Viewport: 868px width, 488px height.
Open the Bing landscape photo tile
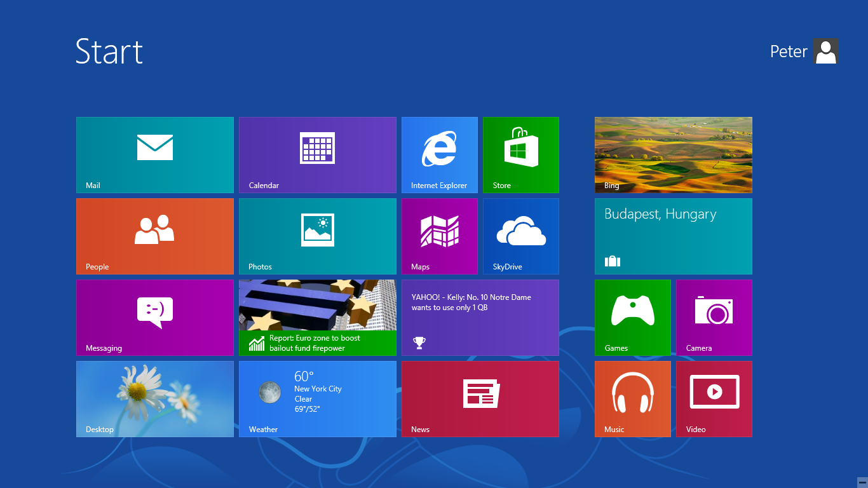coord(674,155)
